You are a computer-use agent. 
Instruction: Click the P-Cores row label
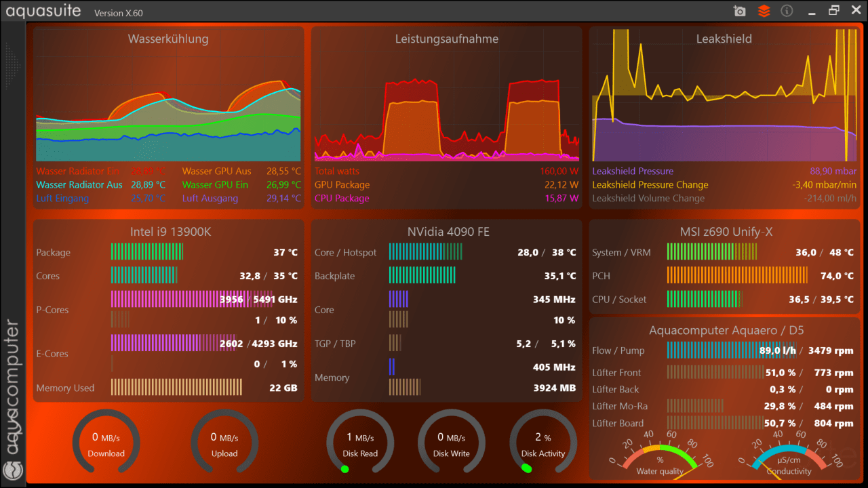52,310
